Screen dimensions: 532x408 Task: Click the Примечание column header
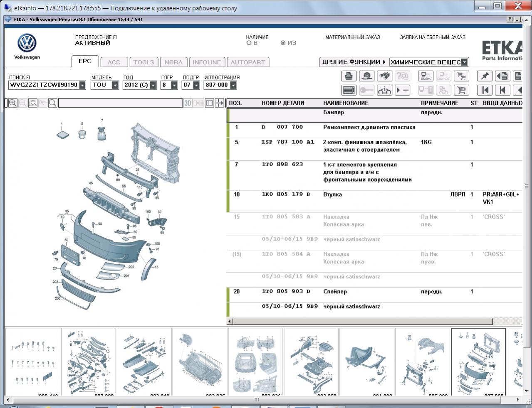coord(440,103)
